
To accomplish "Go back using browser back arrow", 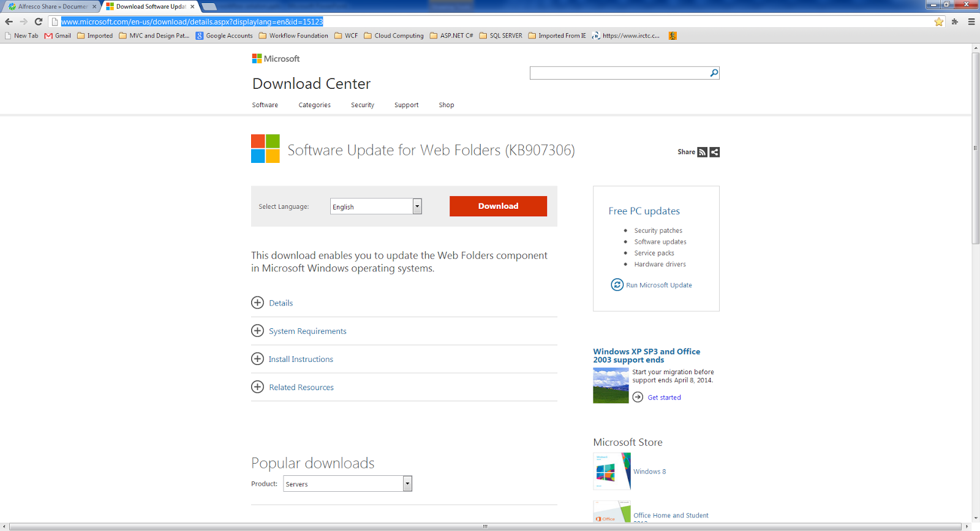I will tap(9, 21).
